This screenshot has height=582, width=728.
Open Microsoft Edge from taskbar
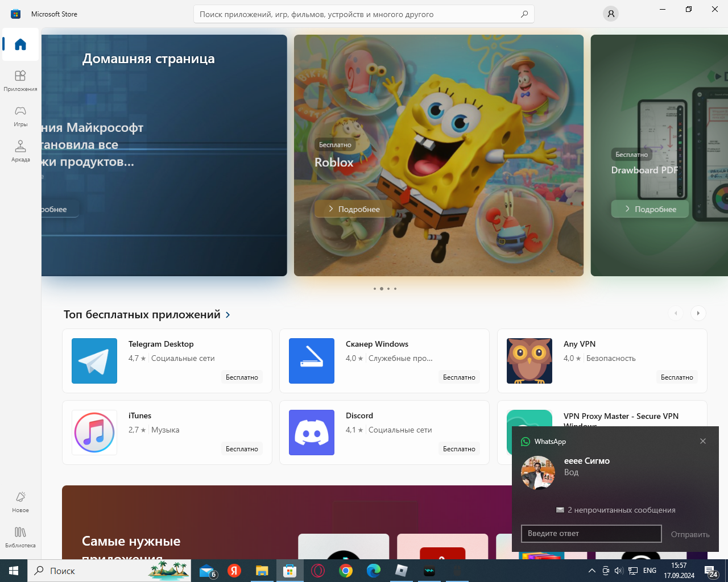coord(374,571)
